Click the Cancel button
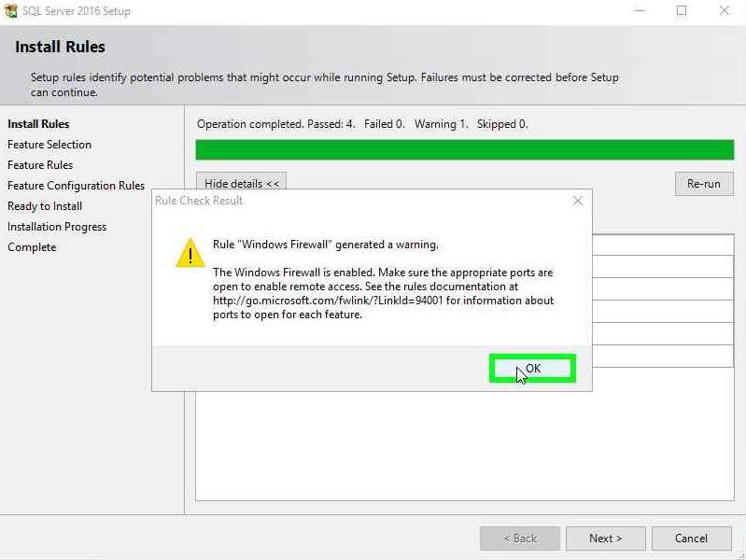The width and height of the screenshot is (746, 560). click(691, 539)
